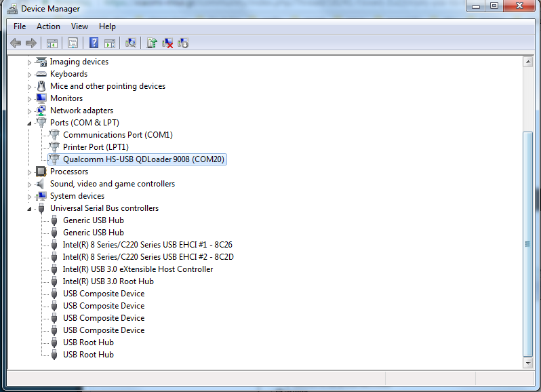This screenshot has width=541, height=392.
Task: Collapse the Ports (COM & LPT) node
Action: [29, 123]
